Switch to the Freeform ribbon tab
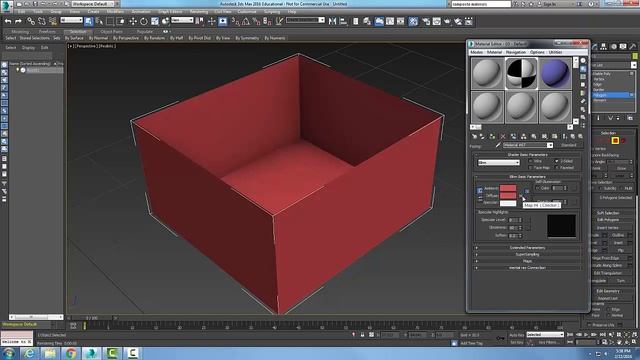This screenshot has height=360, width=640. (x=47, y=31)
